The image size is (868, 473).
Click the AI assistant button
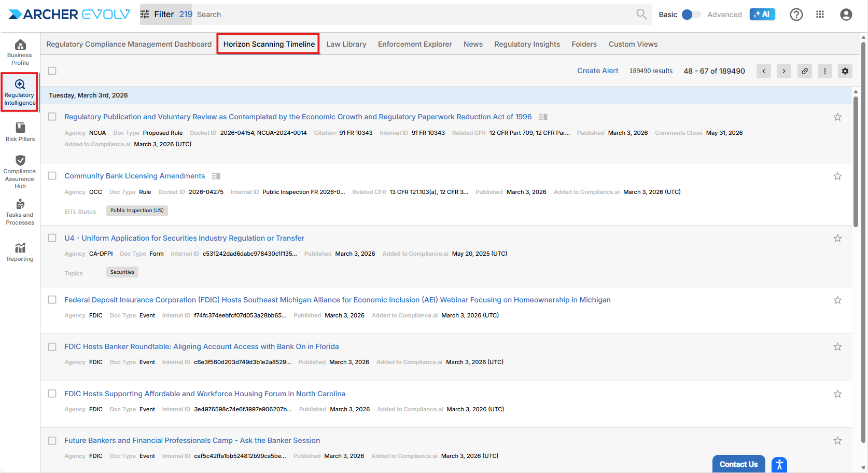[x=762, y=15]
